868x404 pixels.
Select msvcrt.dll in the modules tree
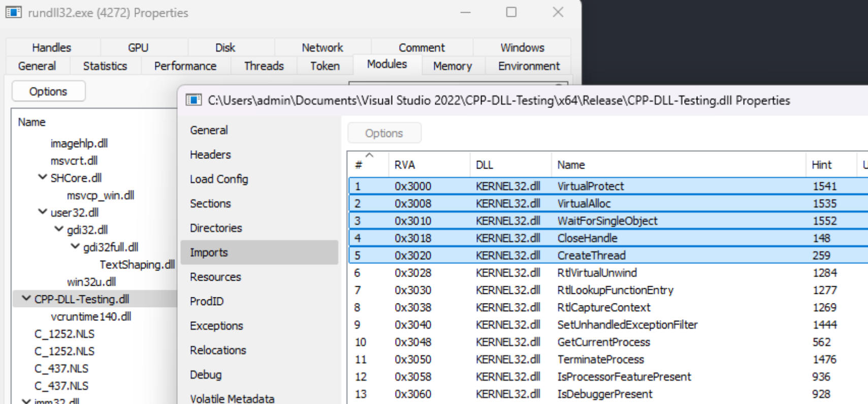(x=74, y=160)
